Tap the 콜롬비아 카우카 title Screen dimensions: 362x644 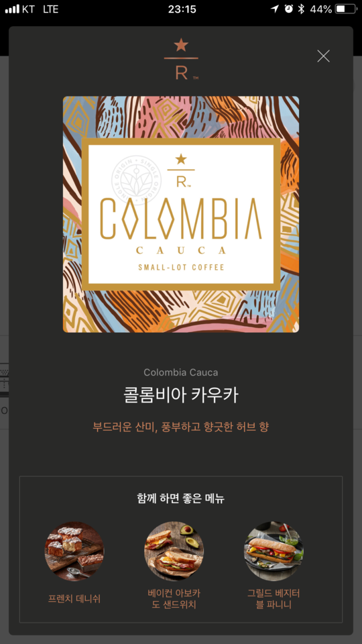pos(181,395)
